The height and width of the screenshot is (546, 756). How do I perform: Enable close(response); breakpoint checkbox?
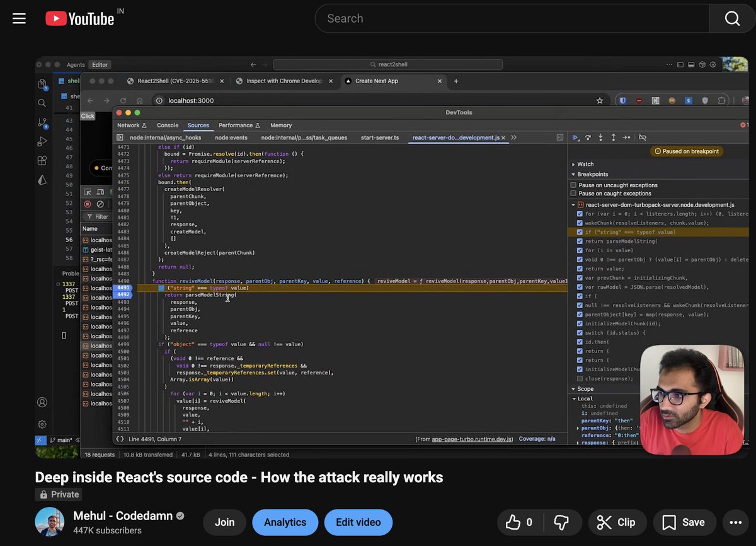coord(580,378)
